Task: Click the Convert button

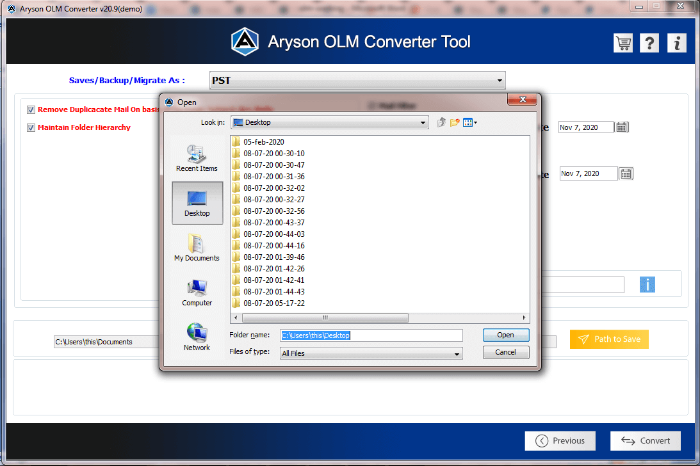Action: (646, 441)
